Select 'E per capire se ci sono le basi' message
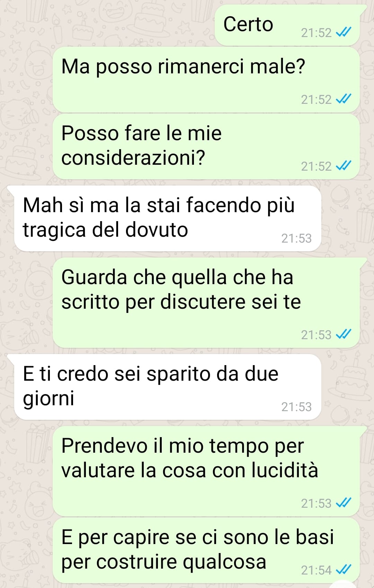This screenshot has height=588, width=374. [x=206, y=550]
